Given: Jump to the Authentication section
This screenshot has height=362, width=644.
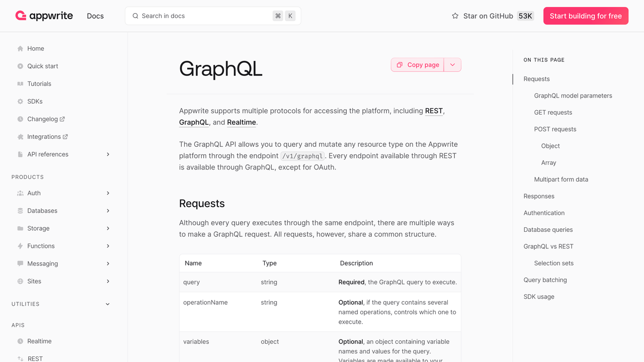Looking at the screenshot, I should tap(544, 213).
